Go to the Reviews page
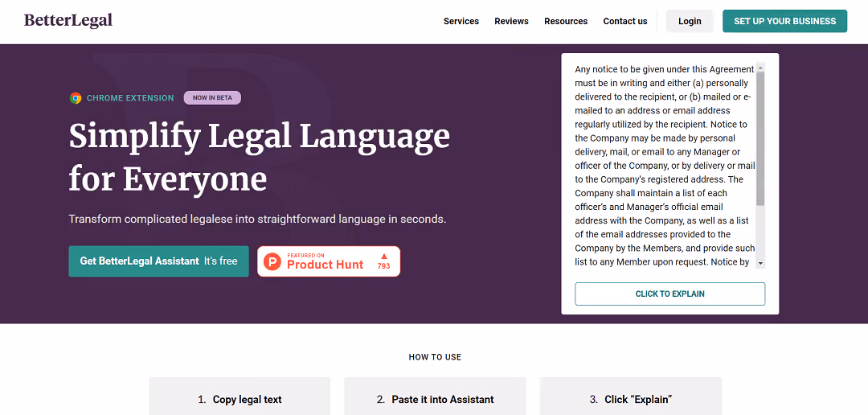The image size is (868, 415). [x=511, y=21]
